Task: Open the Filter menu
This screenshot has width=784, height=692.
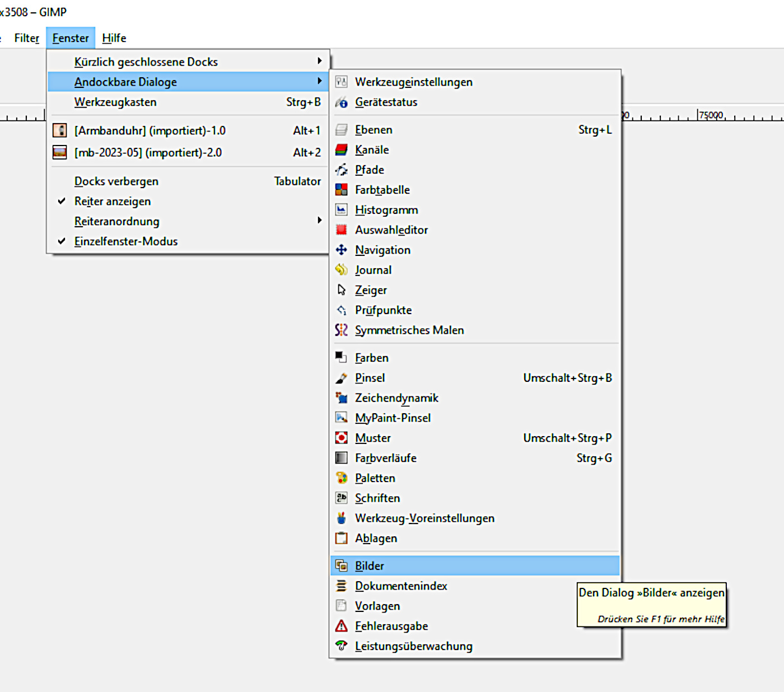Action: (x=27, y=38)
